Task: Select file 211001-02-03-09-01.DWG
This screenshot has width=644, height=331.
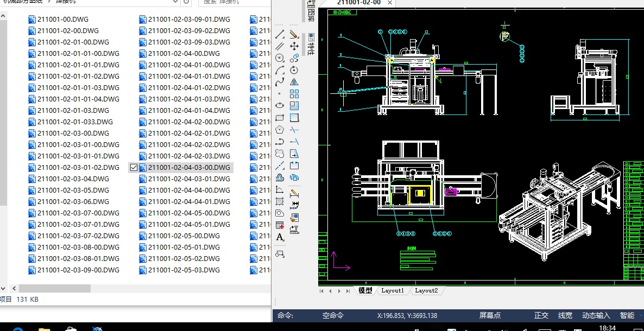Action: click(185, 20)
